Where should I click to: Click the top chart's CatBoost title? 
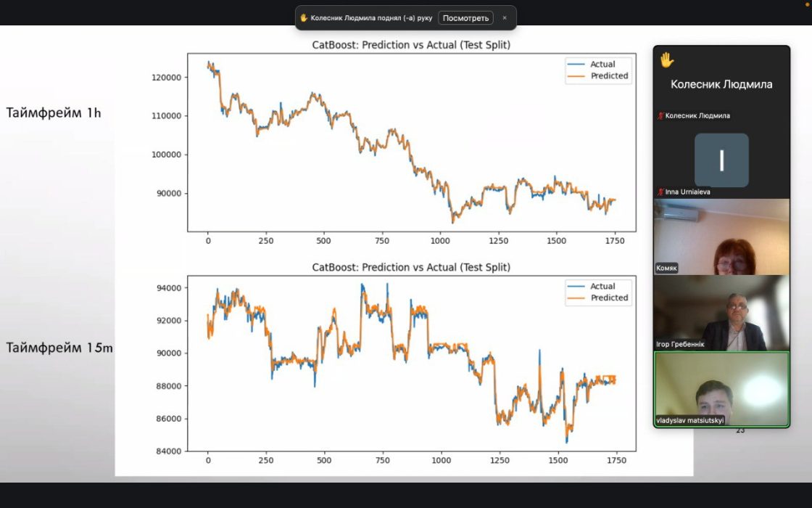(411, 45)
